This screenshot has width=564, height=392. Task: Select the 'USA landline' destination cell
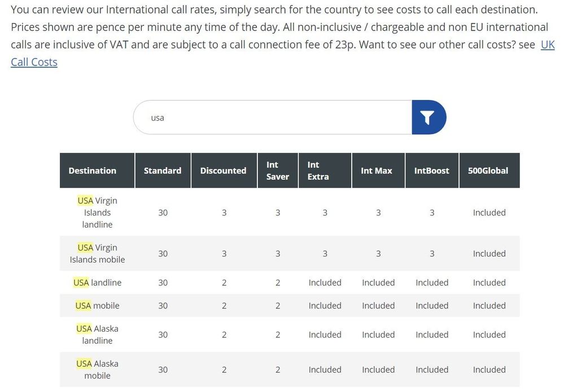tap(97, 282)
